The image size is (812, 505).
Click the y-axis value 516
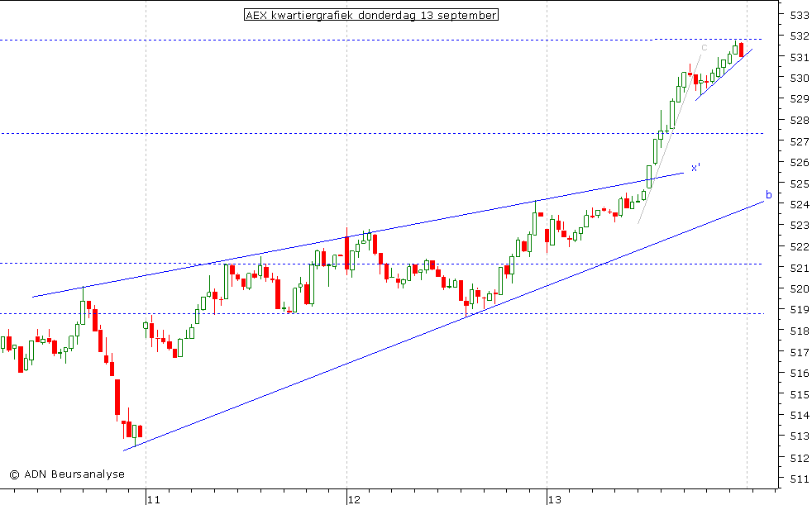pyautogui.click(x=800, y=373)
